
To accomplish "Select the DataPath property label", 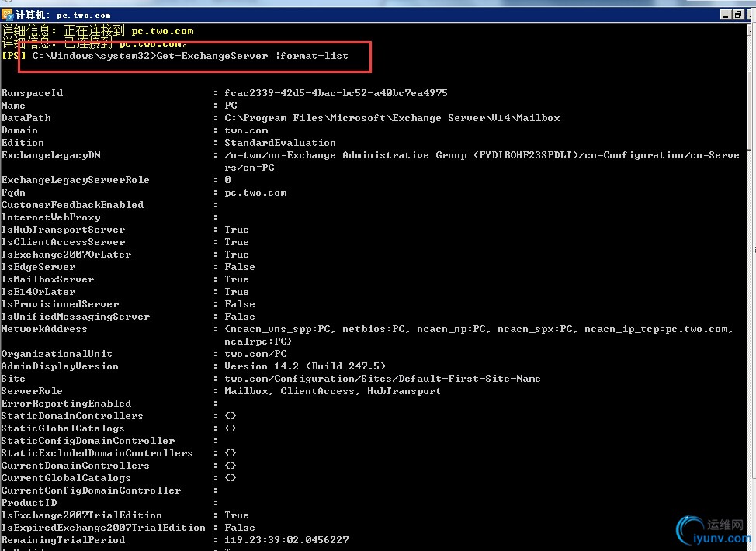I will click(x=26, y=118).
